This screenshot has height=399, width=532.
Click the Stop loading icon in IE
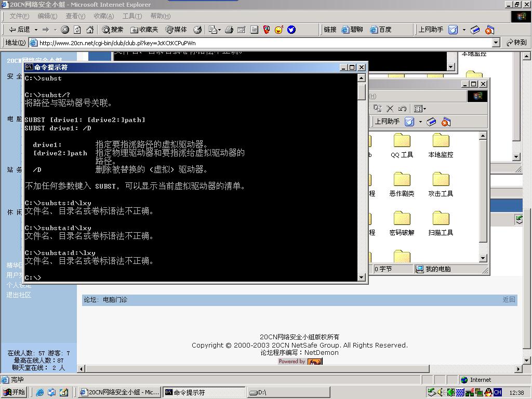[x=65, y=30]
